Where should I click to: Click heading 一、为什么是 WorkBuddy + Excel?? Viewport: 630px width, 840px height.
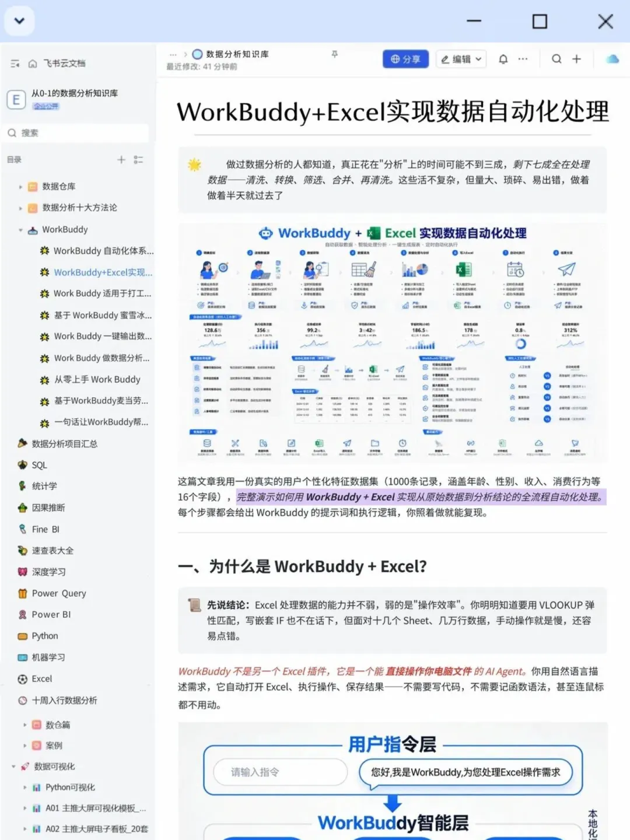point(302,566)
